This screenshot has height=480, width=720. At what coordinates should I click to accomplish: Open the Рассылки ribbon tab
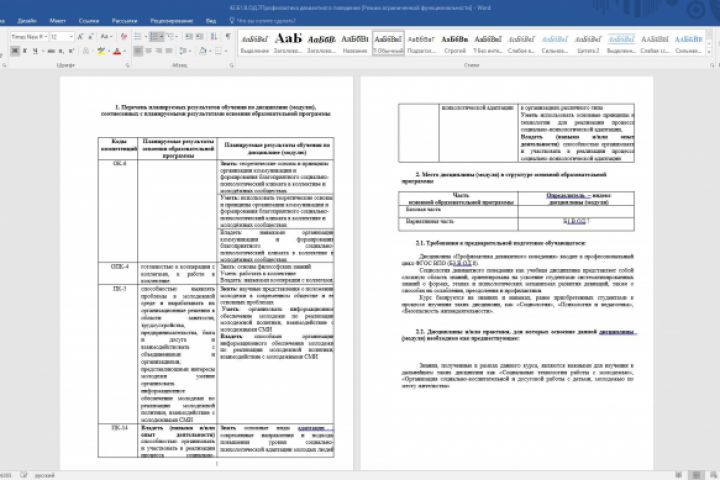pos(124,21)
